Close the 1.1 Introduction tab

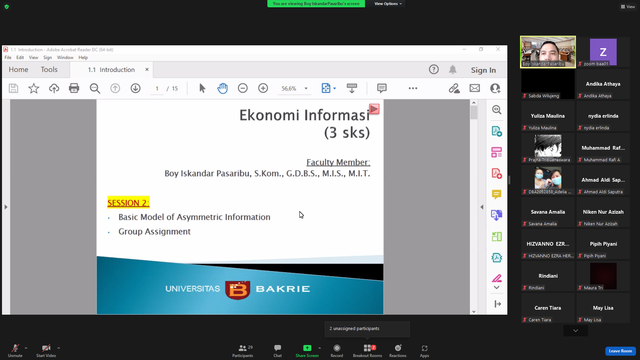pos(147,70)
